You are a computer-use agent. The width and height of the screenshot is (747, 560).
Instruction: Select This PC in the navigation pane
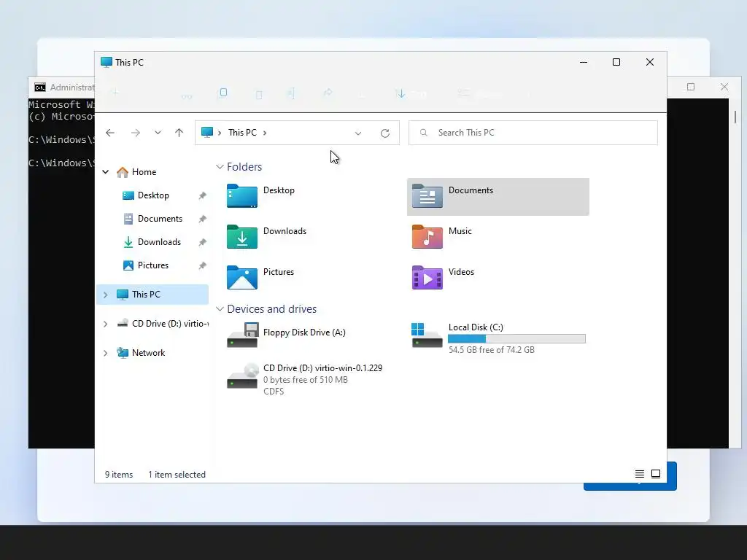[x=152, y=295]
